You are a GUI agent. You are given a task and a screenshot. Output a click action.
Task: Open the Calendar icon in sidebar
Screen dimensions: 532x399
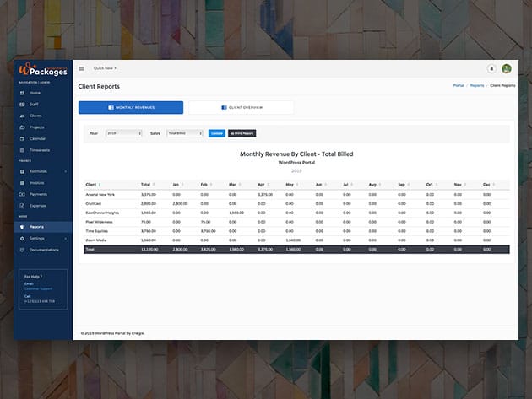pos(23,138)
